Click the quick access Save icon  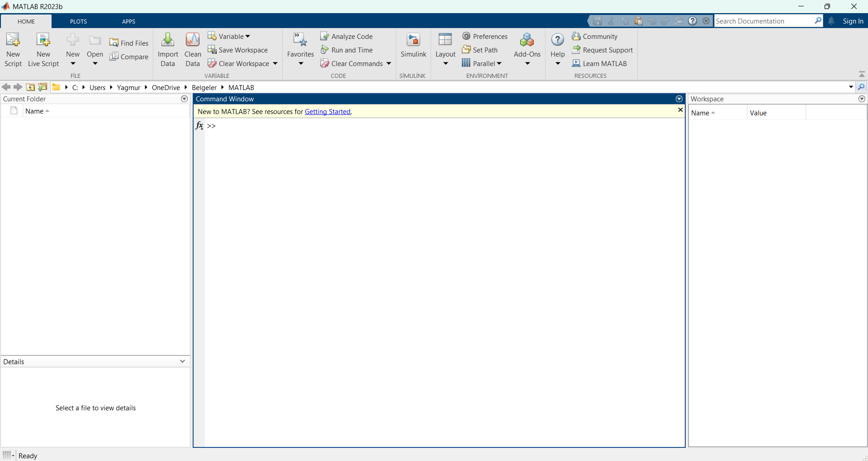pos(598,21)
